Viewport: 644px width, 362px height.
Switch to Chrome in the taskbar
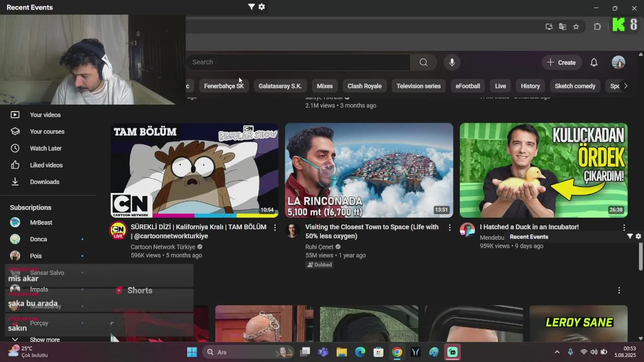point(397,352)
